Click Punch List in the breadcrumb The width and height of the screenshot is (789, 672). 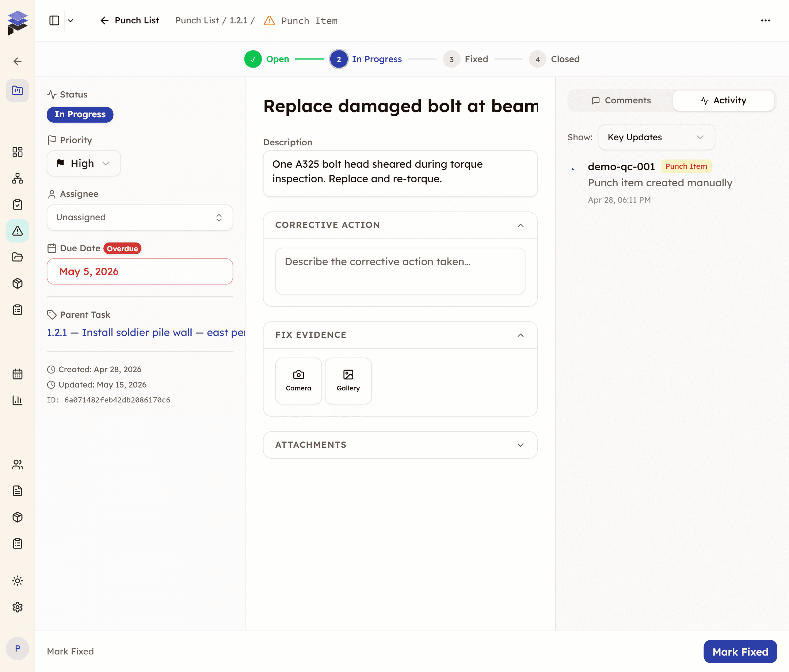click(197, 20)
